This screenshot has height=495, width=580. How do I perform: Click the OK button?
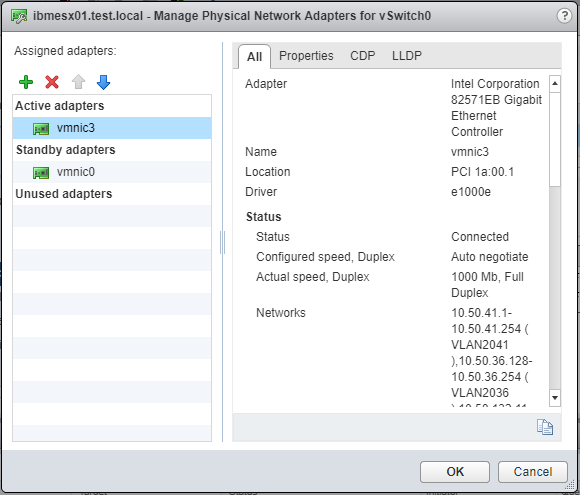pos(455,472)
